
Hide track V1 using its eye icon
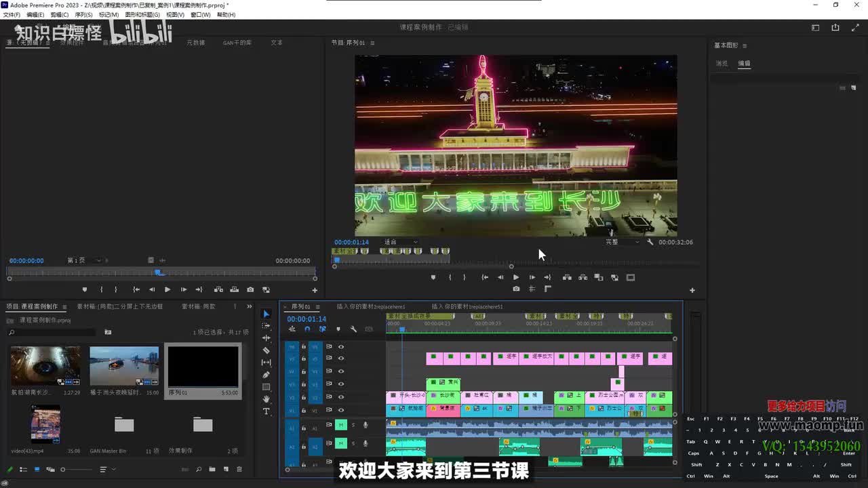pyautogui.click(x=341, y=410)
